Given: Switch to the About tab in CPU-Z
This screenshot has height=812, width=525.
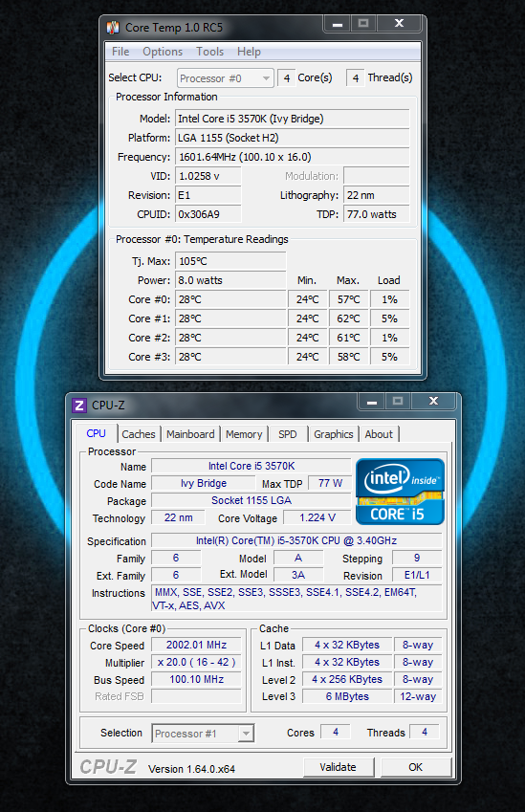Looking at the screenshot, I should (x=379, y=434).
